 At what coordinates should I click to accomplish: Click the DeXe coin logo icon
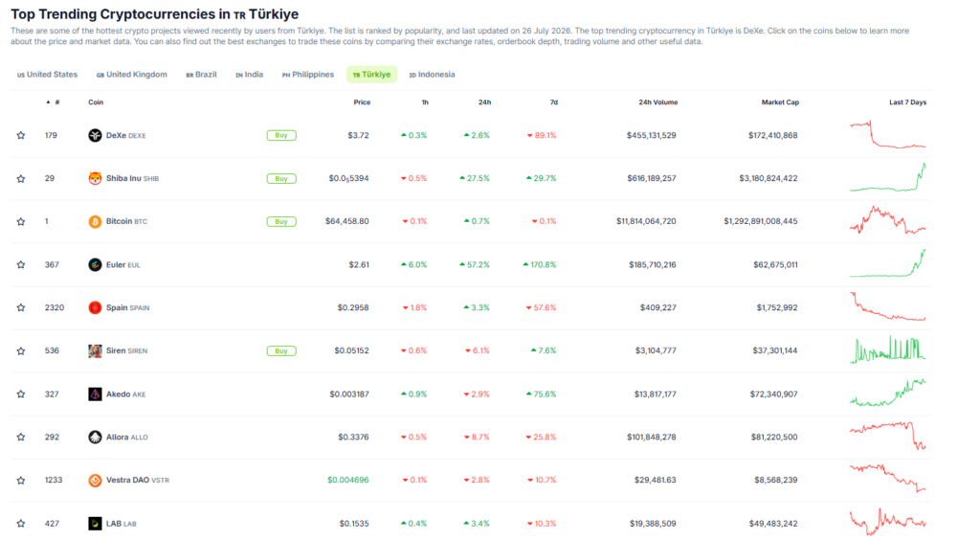tap(95, 135)
